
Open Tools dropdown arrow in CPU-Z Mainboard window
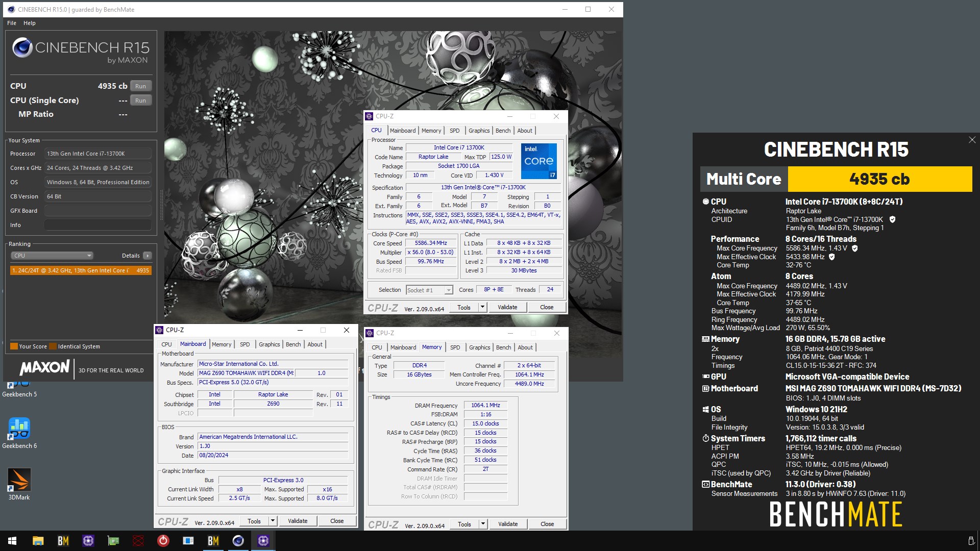pyautogui.click(x=273, y=521)
